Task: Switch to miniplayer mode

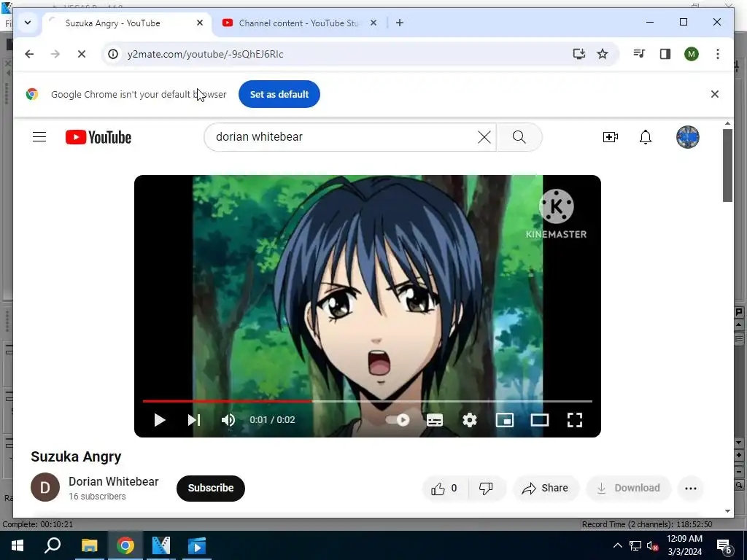Action: [x=505, y=420]
